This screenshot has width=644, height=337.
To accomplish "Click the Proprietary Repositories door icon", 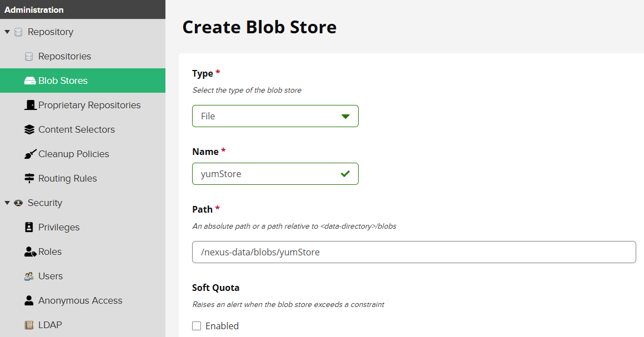I will pyautogui.click(x=30, y=105).
